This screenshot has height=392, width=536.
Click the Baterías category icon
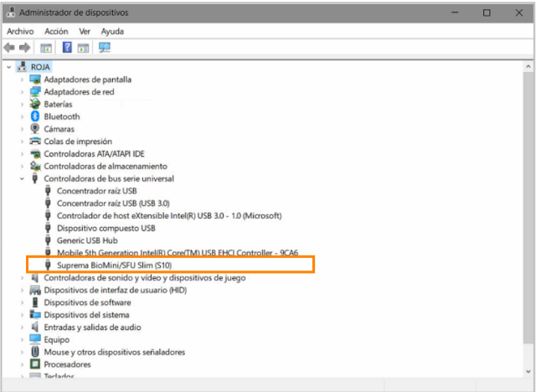(35, 104)
